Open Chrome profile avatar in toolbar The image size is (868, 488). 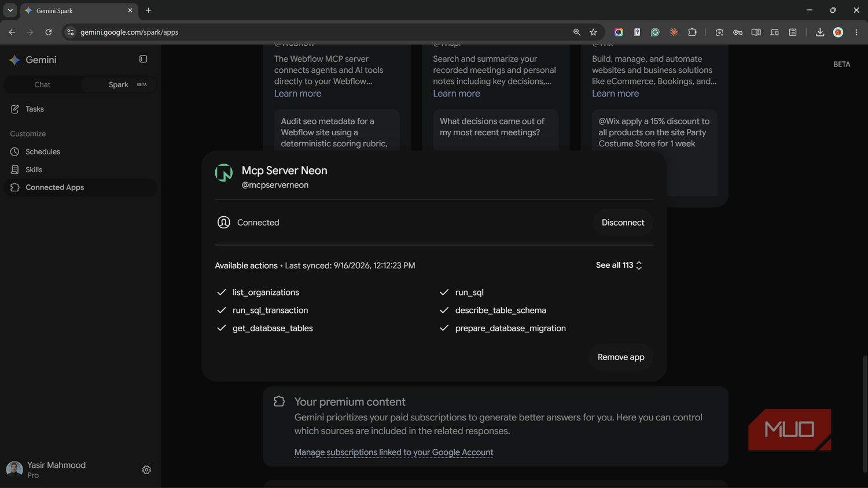click(838, 32)
